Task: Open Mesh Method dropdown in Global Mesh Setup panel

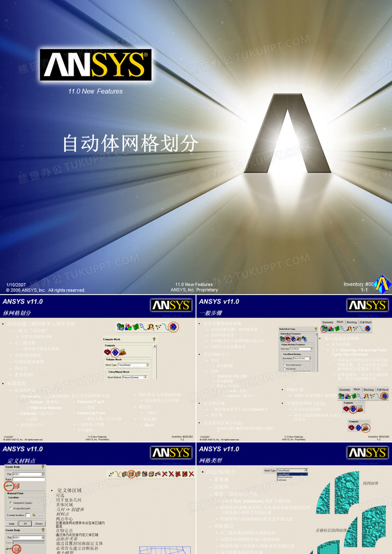Action: point(302,358)
